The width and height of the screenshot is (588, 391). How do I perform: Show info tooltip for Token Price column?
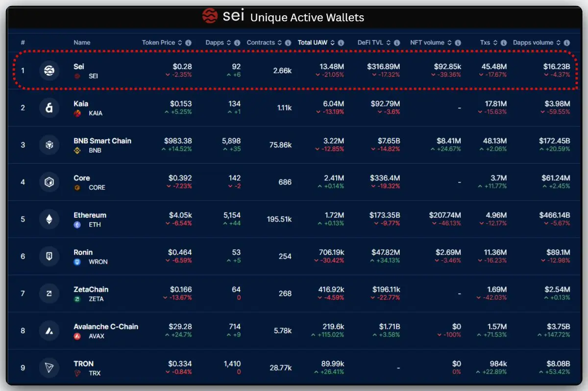click(189, 43)
